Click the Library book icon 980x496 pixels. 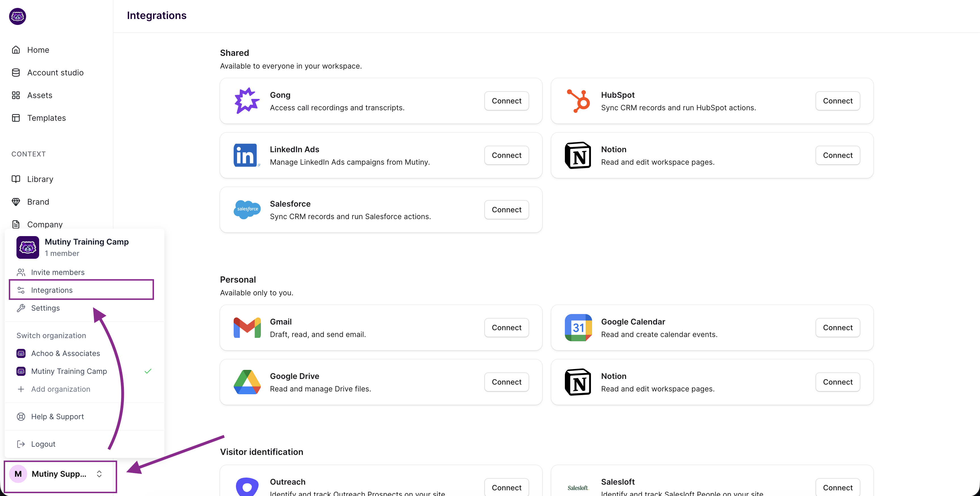coord(16,179)
